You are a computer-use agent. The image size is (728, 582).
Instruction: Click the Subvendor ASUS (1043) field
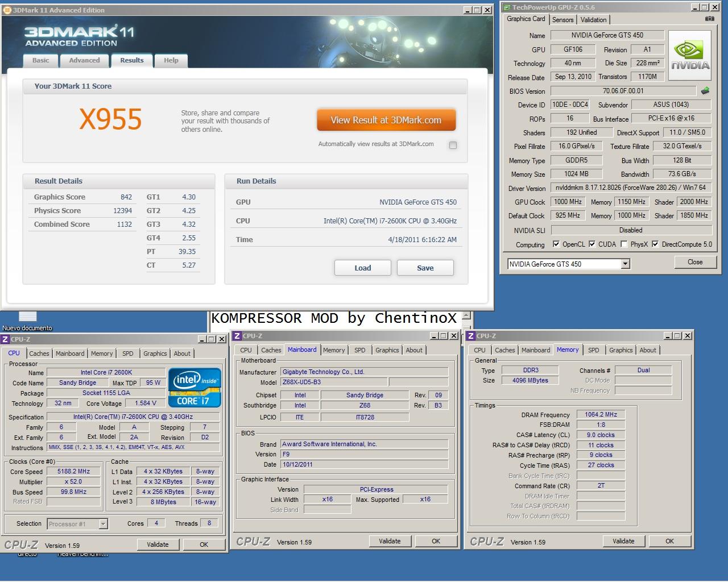671,105
